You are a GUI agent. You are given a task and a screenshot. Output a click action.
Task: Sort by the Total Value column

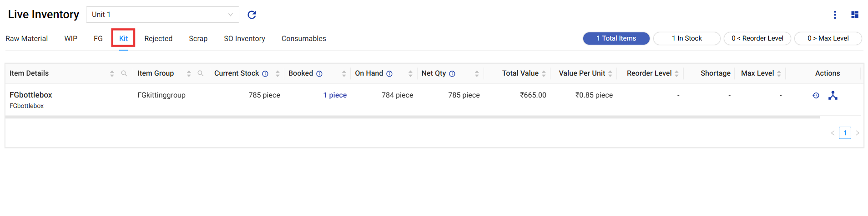pyautogui.click(x=544, y=74)
